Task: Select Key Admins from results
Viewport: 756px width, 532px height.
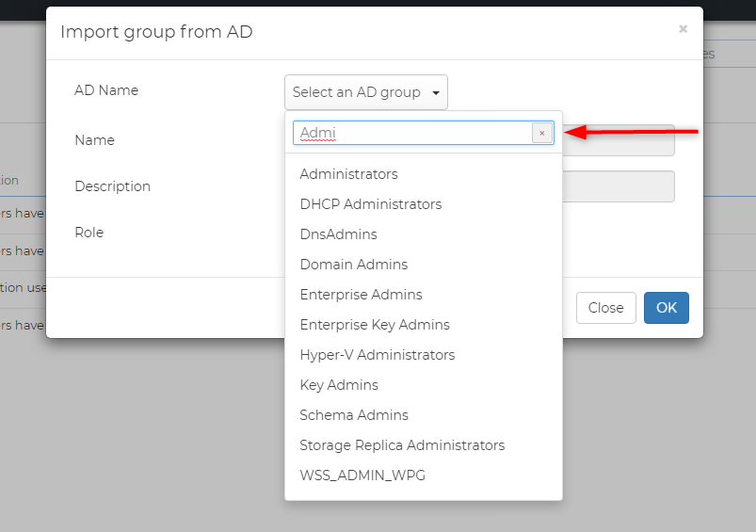Action: (339, 385)
